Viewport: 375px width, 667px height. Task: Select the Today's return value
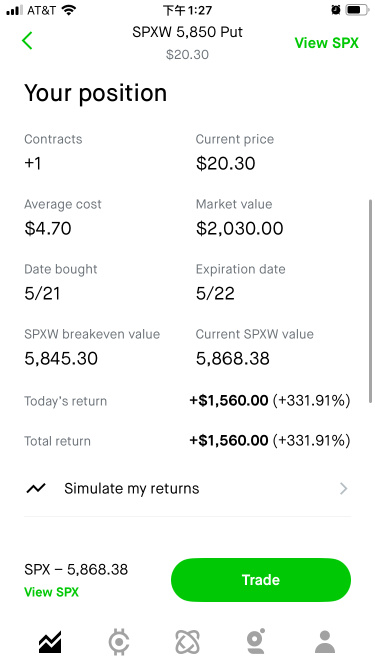(270, 400)
